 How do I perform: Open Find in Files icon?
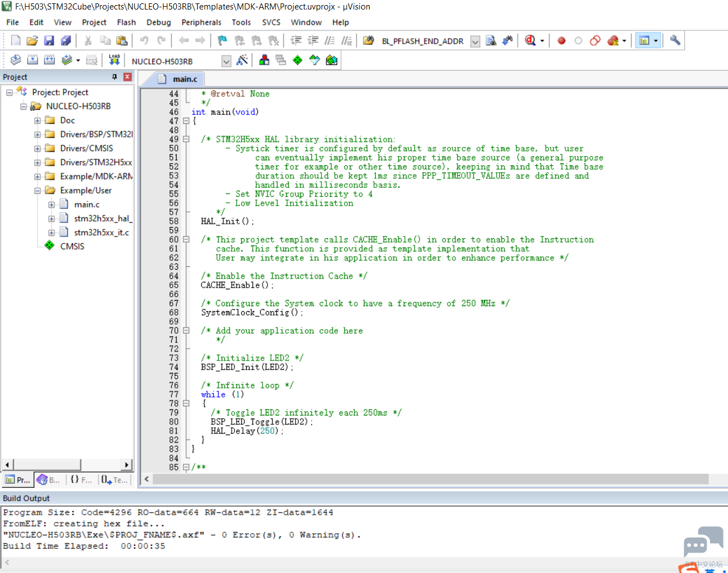[x=368, y=40]
